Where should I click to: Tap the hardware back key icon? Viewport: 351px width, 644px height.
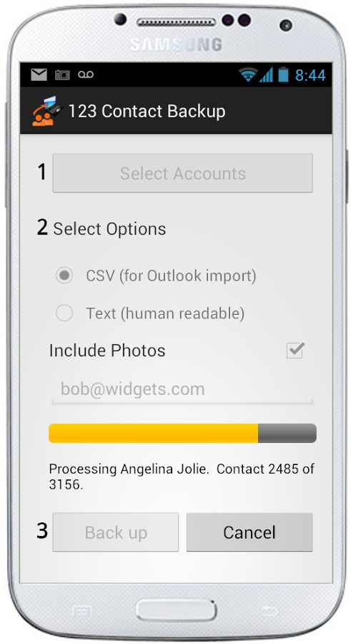[x=269, y=610]
